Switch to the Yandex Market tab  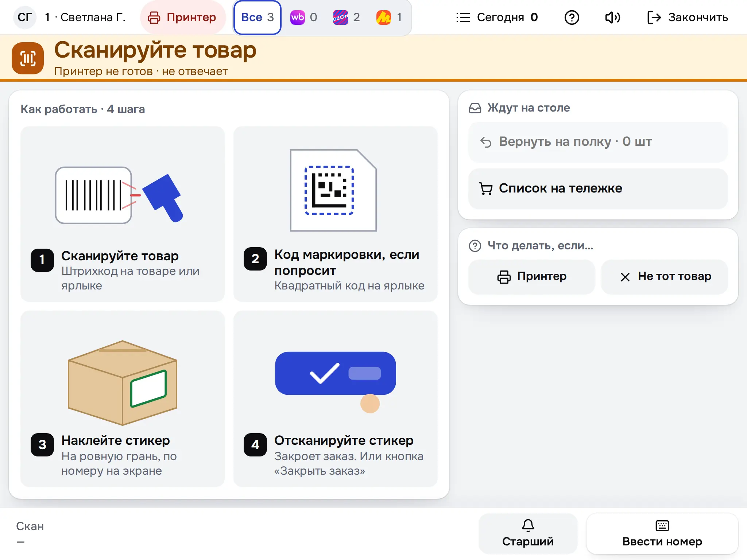[x=390, y=17]
